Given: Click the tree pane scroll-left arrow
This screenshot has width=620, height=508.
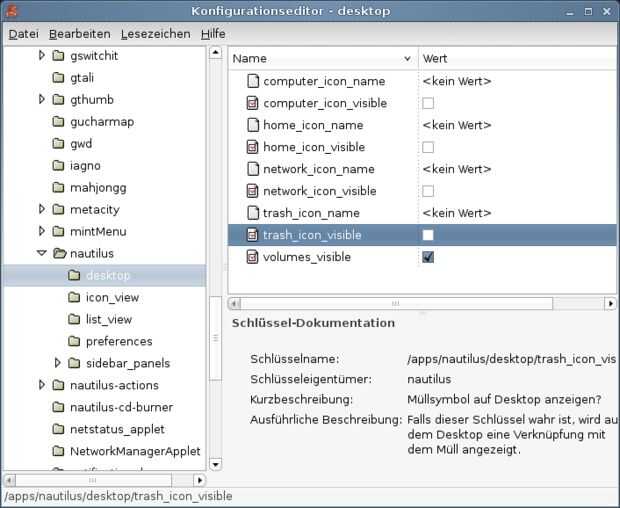Looking at the screenshot, I should click(9, 480).
